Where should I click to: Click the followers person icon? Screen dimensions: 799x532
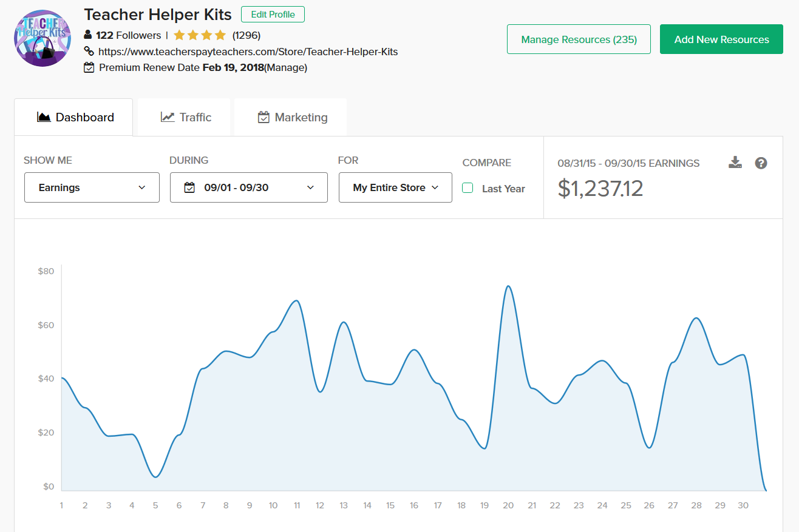tap(88, 35)
